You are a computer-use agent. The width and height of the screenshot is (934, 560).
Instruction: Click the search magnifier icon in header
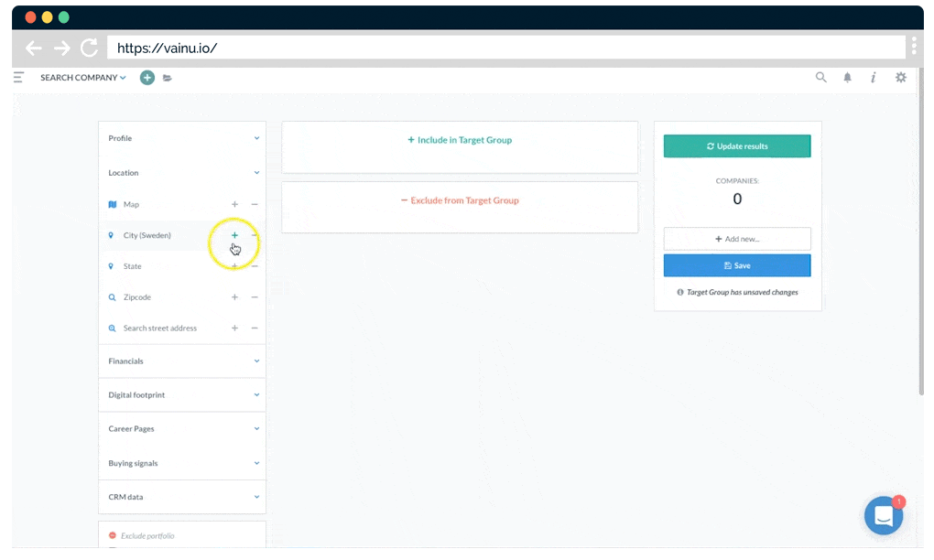[820, 78]
